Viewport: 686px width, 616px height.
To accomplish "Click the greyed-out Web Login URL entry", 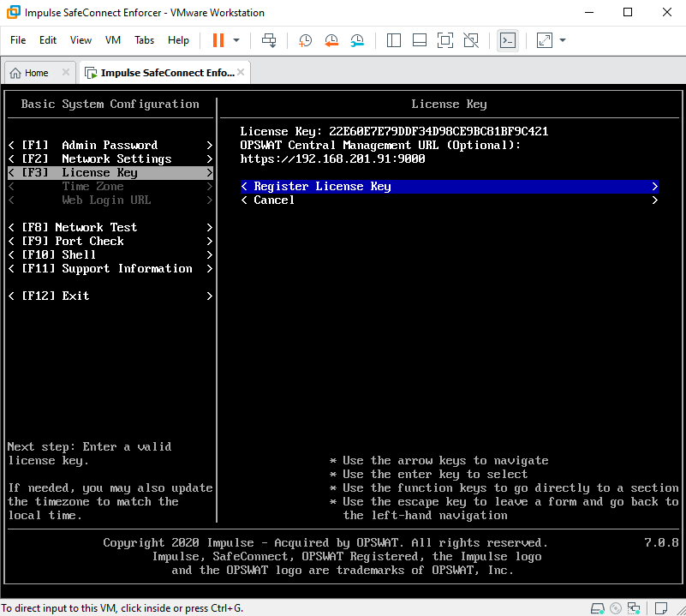I will 110,200.
